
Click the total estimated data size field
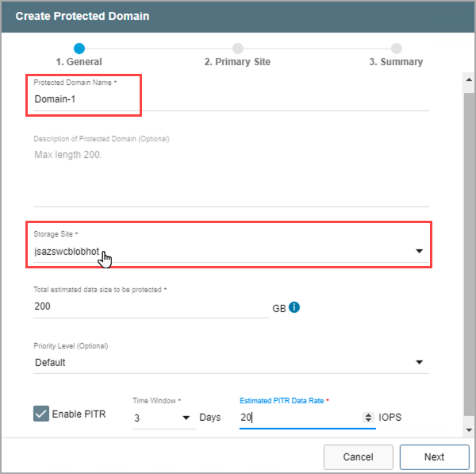point(151,306)
